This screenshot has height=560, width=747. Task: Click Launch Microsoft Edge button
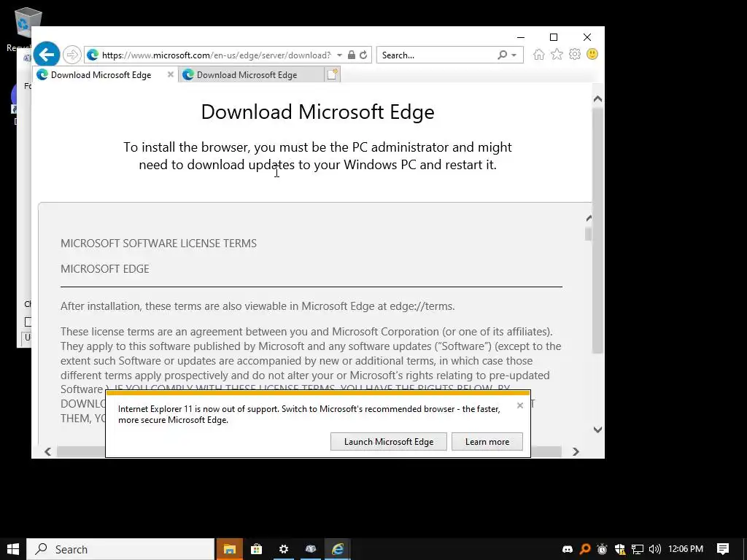(389, 441)
